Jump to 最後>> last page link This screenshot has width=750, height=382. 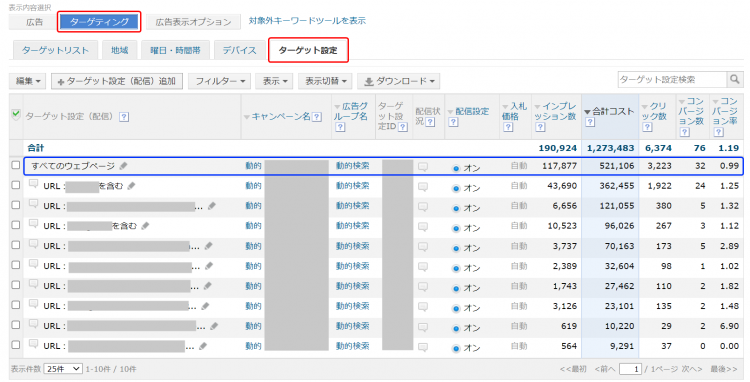(724, 369)
